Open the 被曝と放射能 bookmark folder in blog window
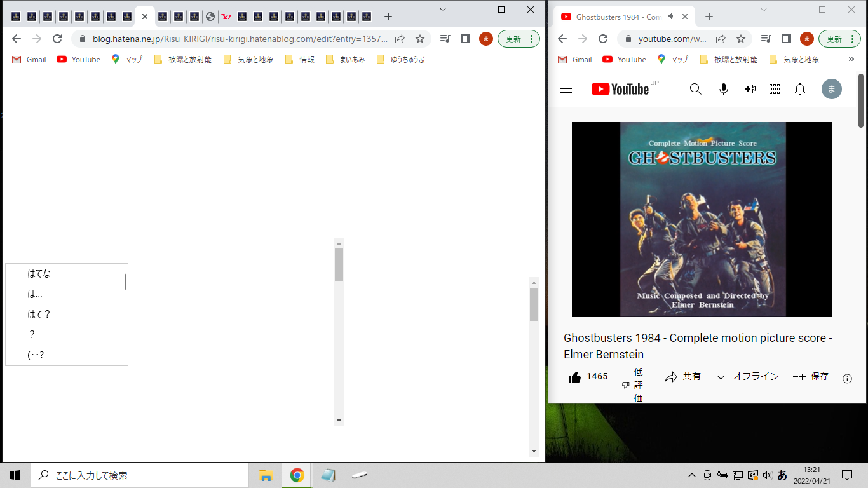Image resolution: width=868 pixels, height=488 pixels. point(183,59)
